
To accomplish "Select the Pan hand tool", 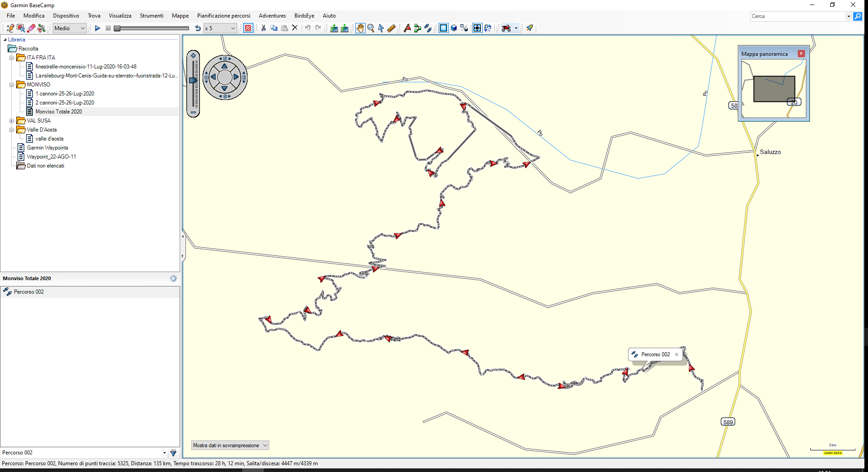I will (360, 28).
